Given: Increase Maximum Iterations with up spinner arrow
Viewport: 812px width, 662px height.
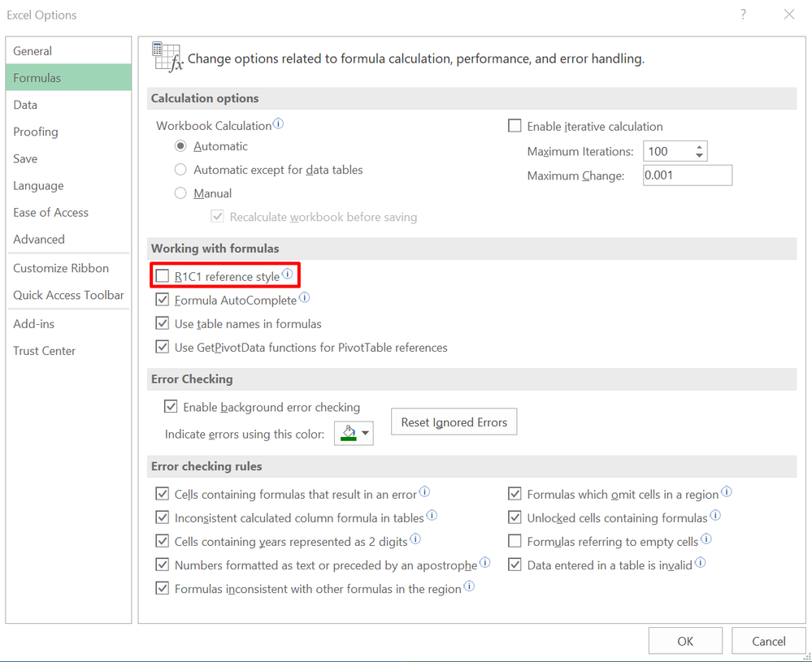Looking at the screenshot, I should pyautogui.click(x=700, y=147).
